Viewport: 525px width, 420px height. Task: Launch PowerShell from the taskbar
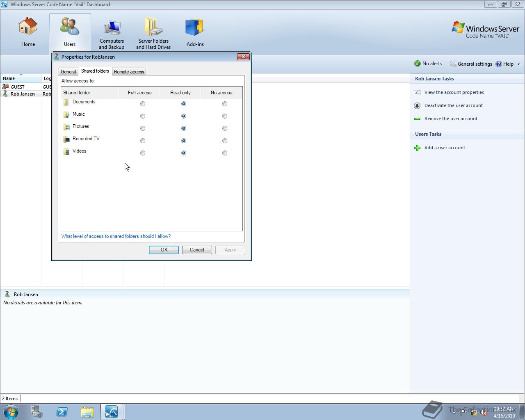click(62, 412)
